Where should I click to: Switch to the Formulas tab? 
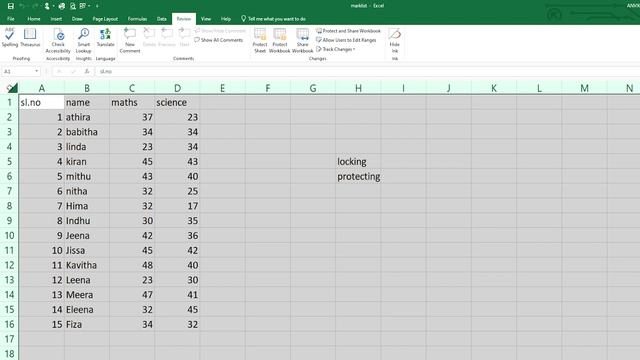137,19
